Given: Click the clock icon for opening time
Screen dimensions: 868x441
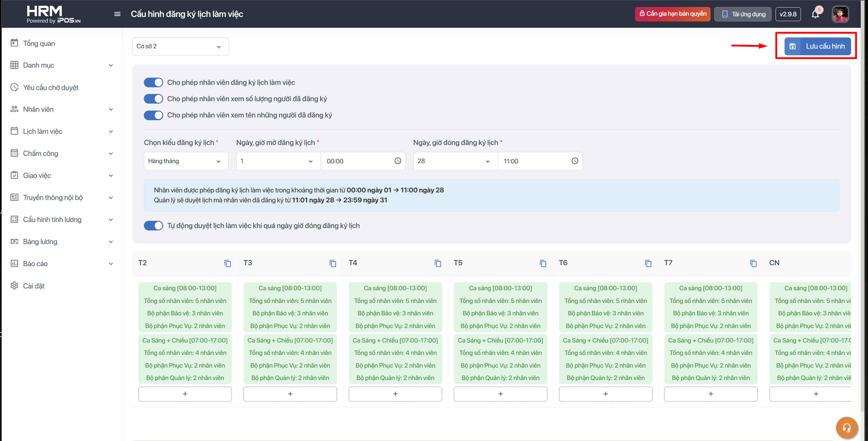Looking at the screenshot, I should coord(398,161).
